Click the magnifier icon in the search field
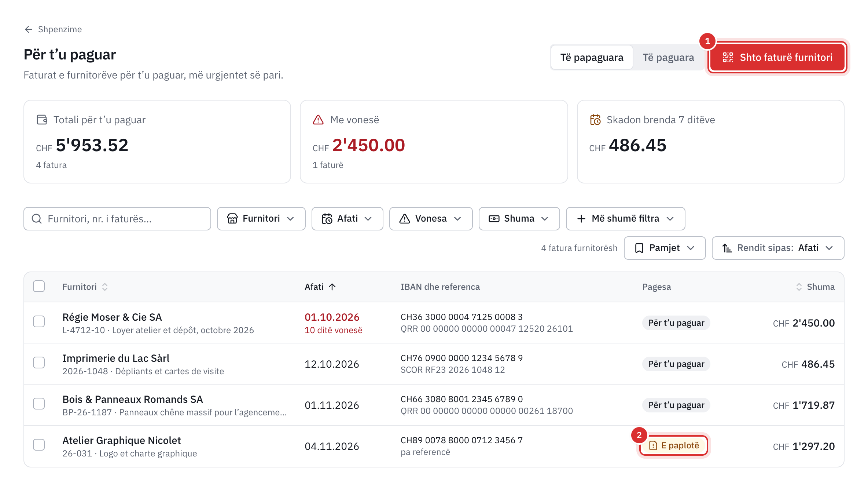This screenshot has width=868, height=477. click(x=37, y=219)
